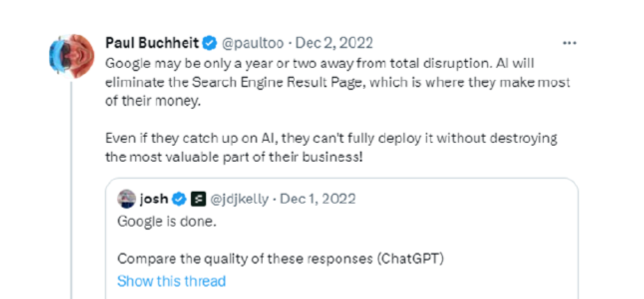Expand with Show this thread
The width and height of the screenshot is (644, 299).
click(x=171, y=281)
